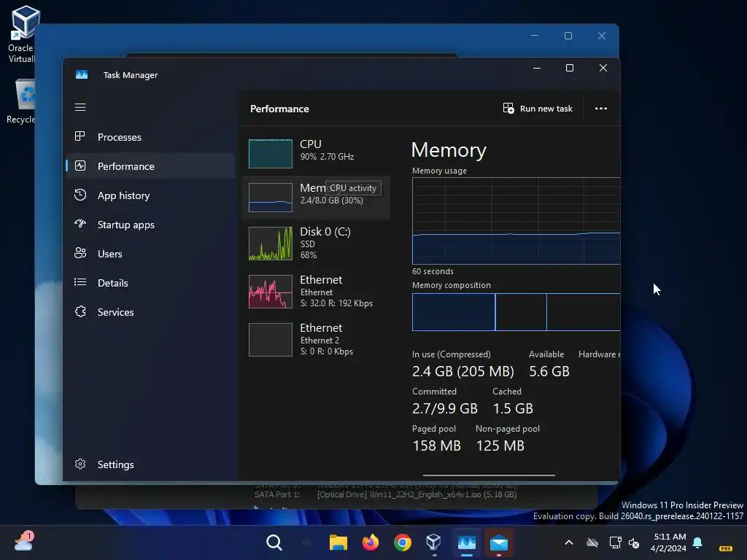Screen dimensions: 747x560
Task: Click the Details list icon
Action: (x=80, y=282)
